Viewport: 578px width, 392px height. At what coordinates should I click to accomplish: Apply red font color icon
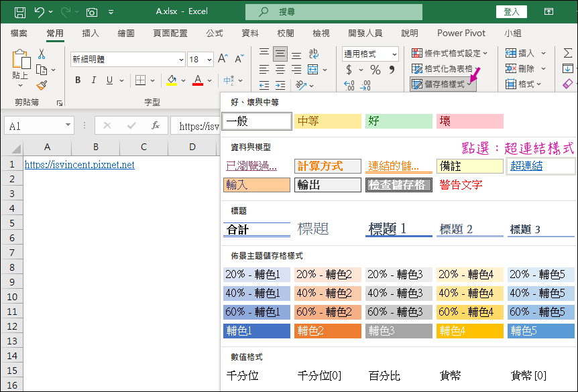click(198, 80)
